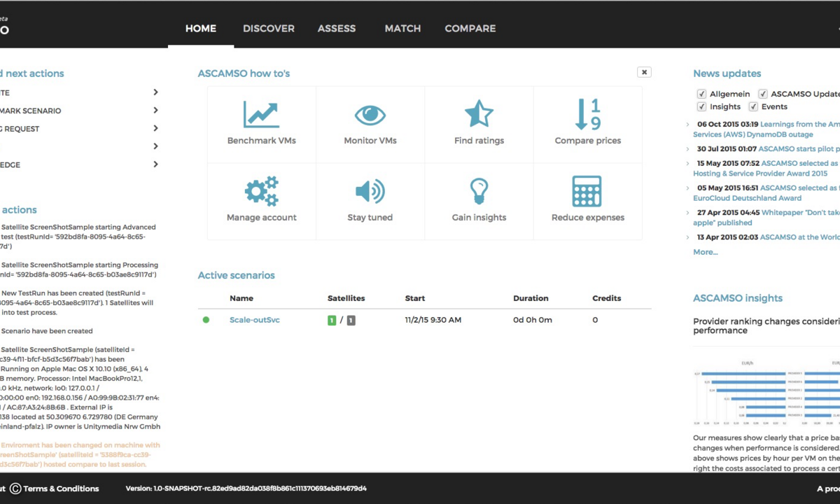Open the Compare prices sort icon
The width and height of the screenshot is (840, 504).
click(x=587, y=115)
